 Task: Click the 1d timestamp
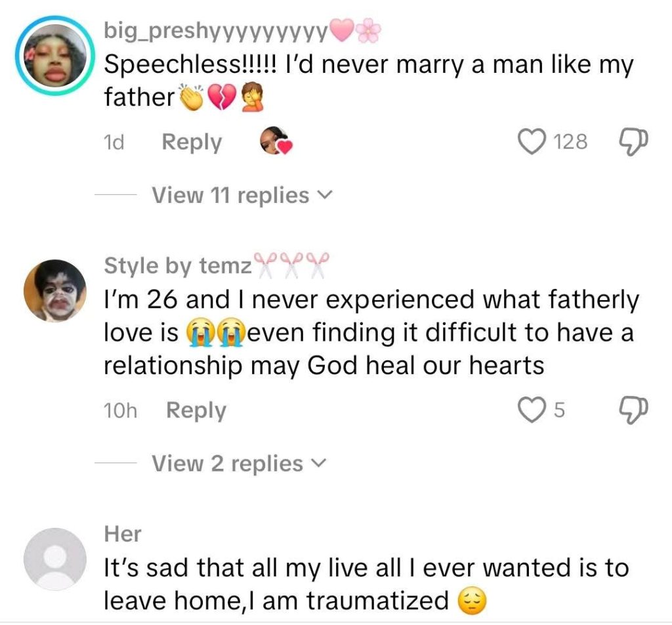coord(114,142)
